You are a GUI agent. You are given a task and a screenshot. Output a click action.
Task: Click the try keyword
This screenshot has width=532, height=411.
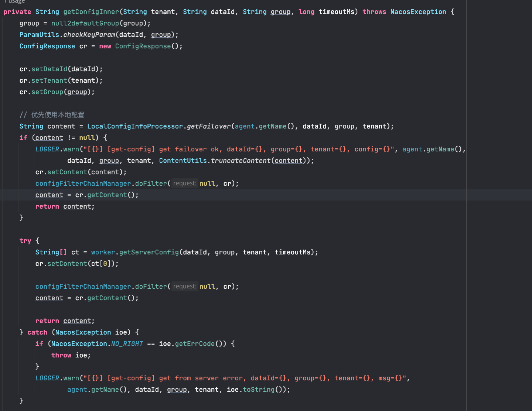tap(25, 241)
